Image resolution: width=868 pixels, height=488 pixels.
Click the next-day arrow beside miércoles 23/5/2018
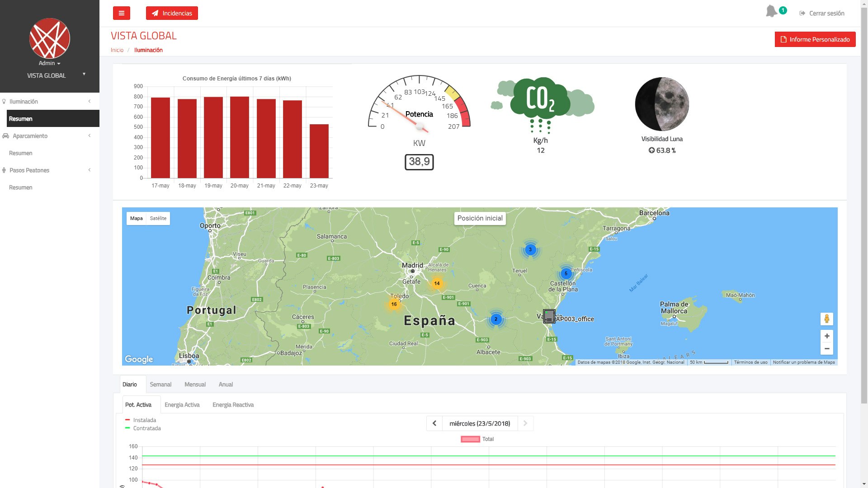[x=525, y=423]
